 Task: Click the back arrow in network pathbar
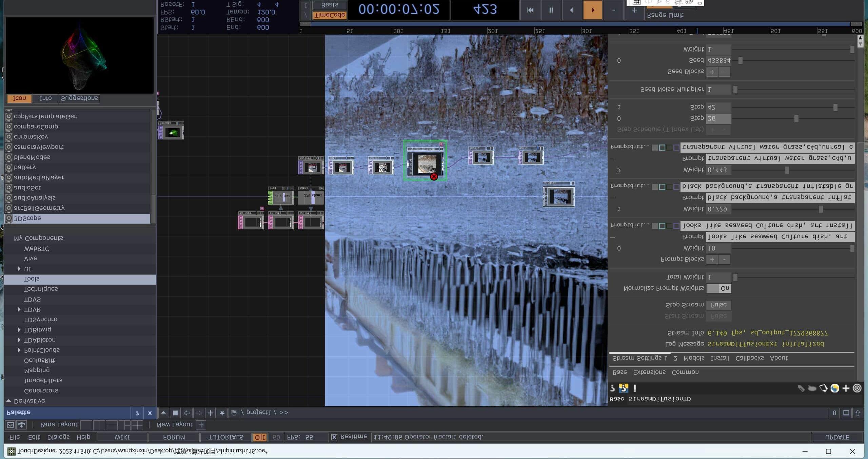click(187, 413)
